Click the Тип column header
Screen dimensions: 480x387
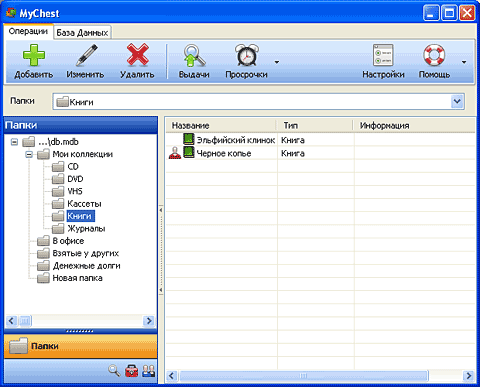315,126
